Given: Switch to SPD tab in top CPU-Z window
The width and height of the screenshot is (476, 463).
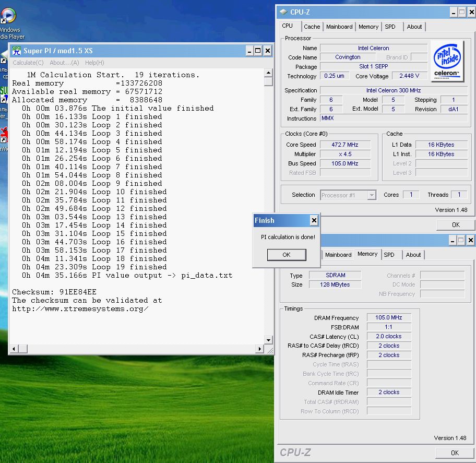Looking at the screenshot, I should coord(390,27).
